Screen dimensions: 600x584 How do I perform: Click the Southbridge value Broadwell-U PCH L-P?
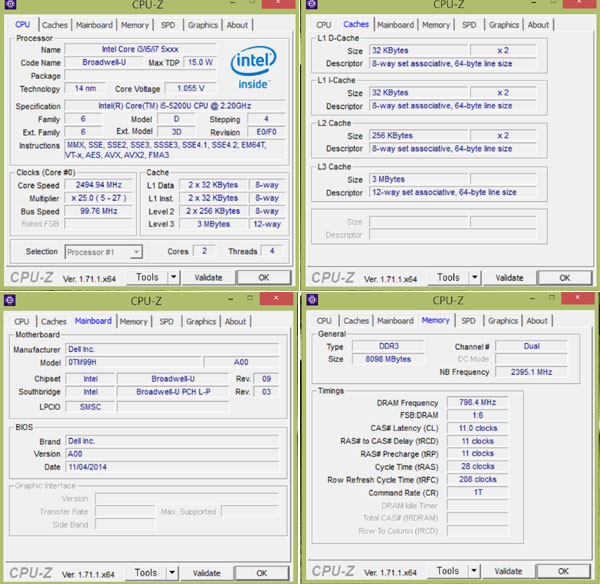[x=173, y=392]
